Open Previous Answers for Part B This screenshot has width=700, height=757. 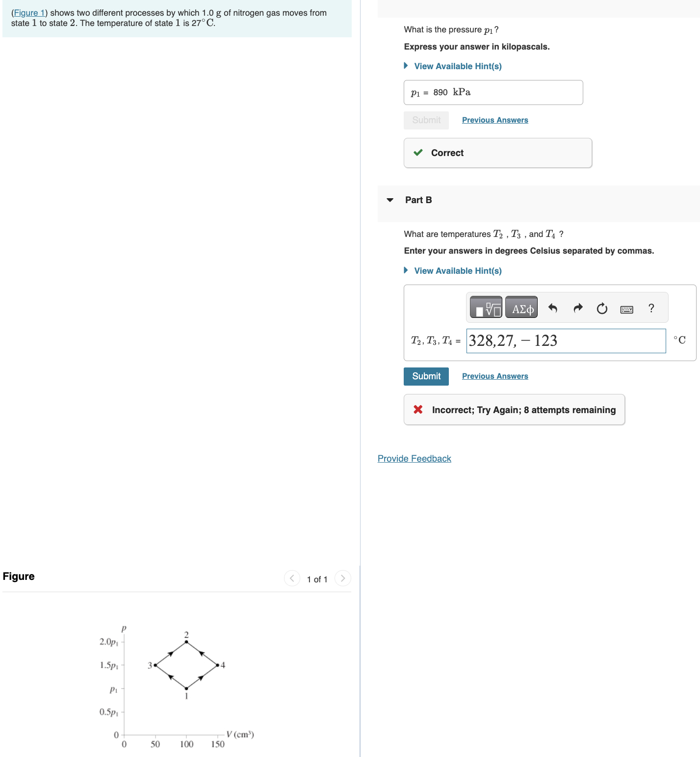point(495,376)
